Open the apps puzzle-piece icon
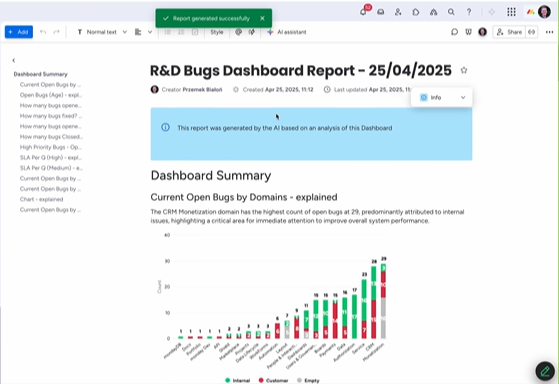The image size is (559, 384). (x=416, y=12)
